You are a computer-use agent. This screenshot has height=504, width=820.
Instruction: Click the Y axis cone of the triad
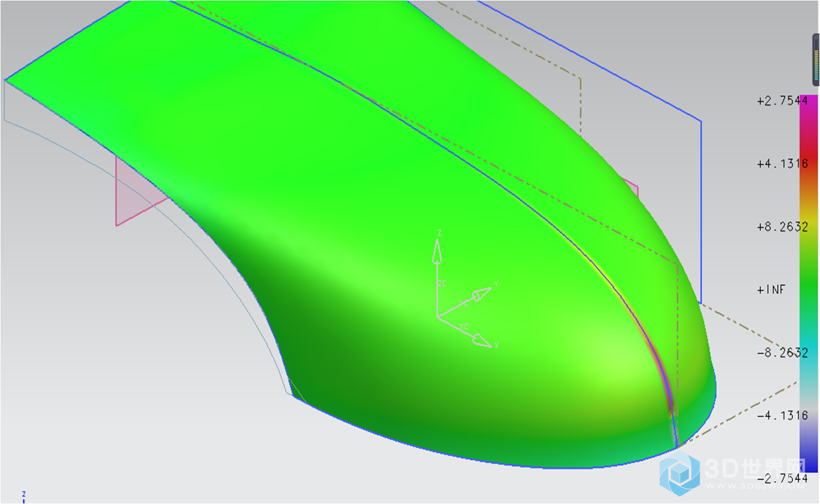[x=482, y=295]
